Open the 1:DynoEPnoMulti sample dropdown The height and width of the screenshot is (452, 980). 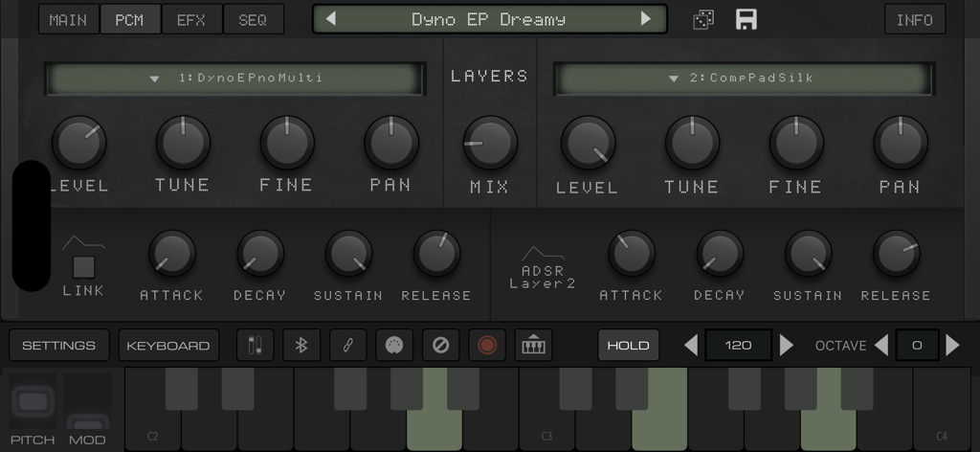(x=235, y=79)
